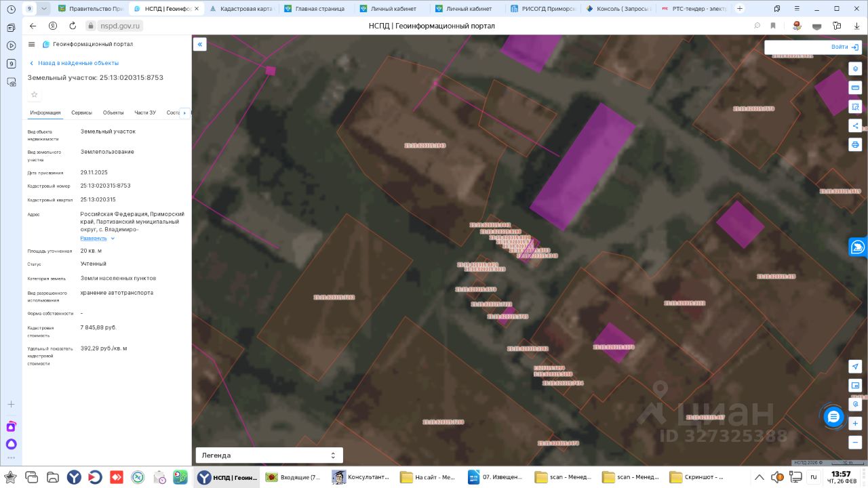Open Входящие mail window in taskbar

click(294, 477)
